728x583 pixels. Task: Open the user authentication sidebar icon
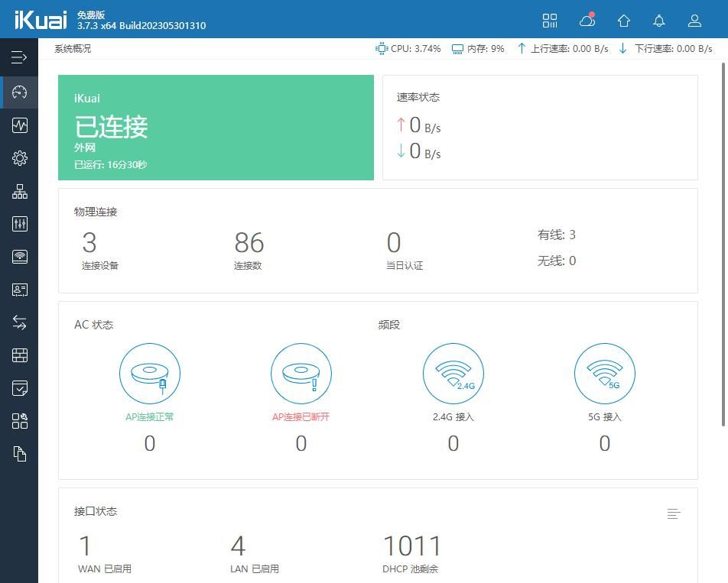(20, 290)
